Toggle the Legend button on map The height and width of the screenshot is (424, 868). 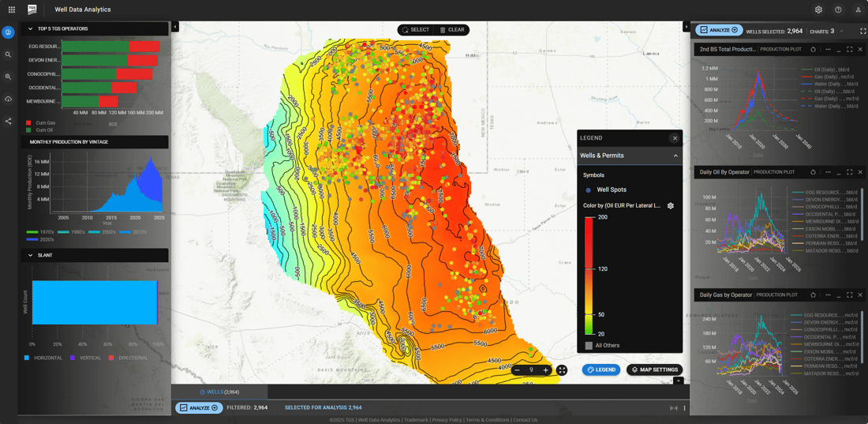click(601, 370)
